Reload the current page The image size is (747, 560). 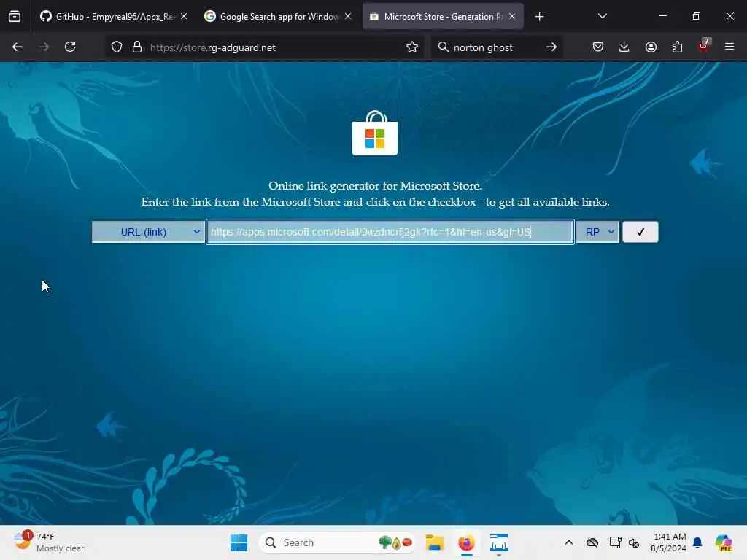70,47
